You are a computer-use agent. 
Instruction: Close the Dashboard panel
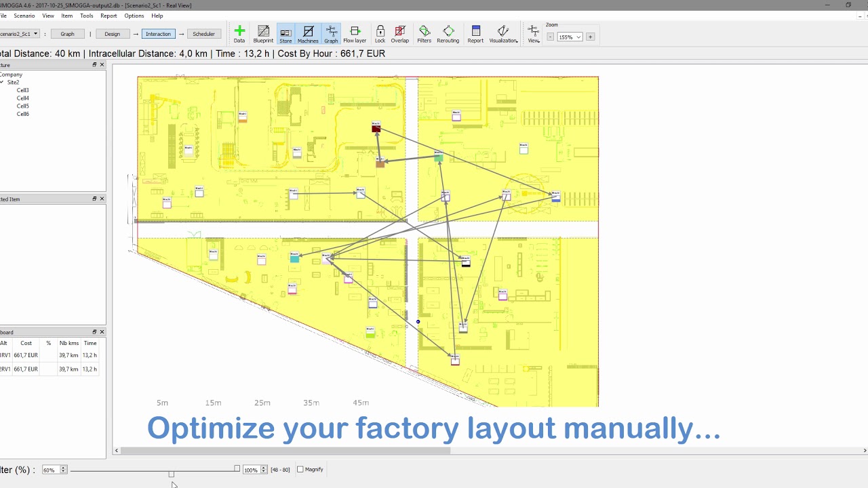tap(102, 331)
